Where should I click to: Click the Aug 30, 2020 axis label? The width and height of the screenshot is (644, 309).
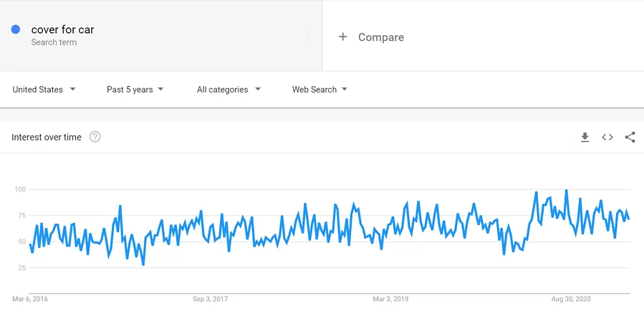coord(569,299)
